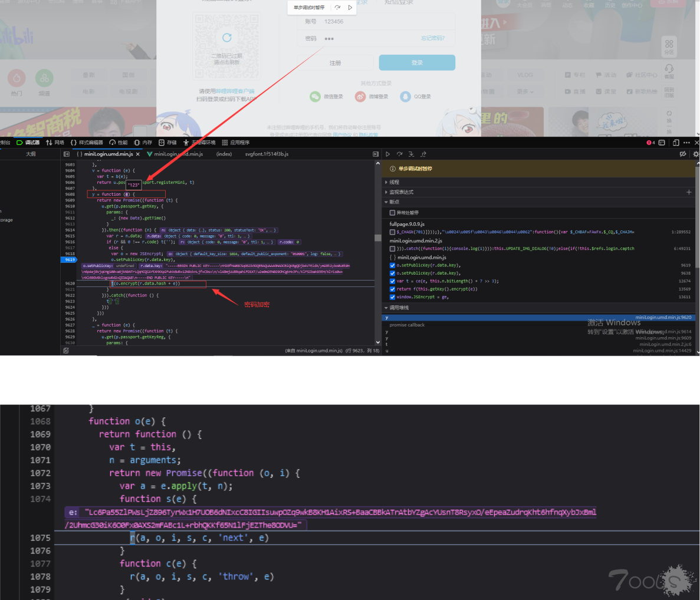This screenshot has height=600, width=700.
Task: Open the svgfont.1f514f3b.js source tab
Action: click(267, 154)
